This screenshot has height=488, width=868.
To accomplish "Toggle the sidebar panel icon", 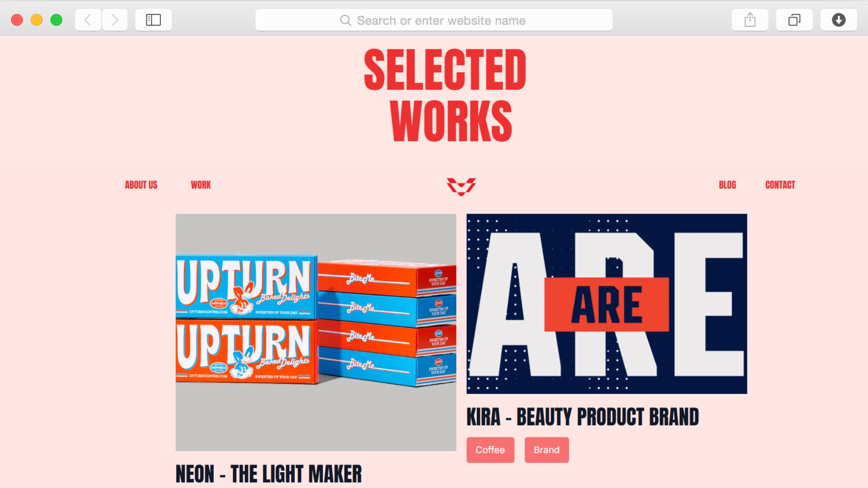I will point(153,20).
